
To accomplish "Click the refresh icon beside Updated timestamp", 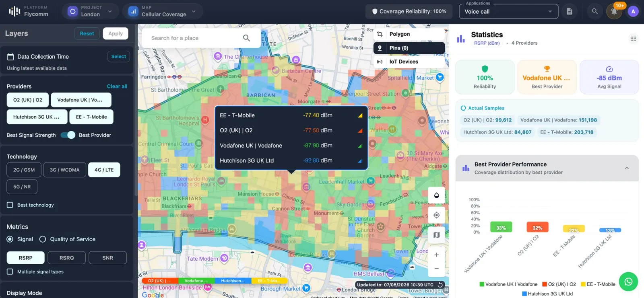I will tap(440, 285).
